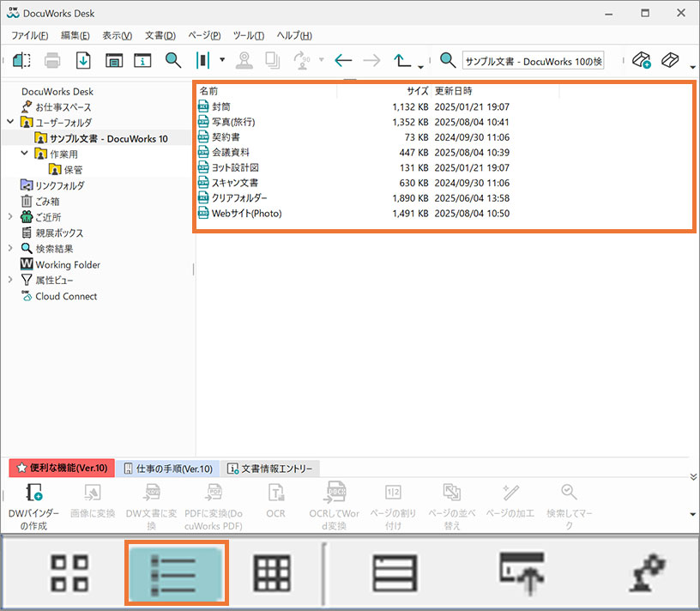
Task: Click the annotation tool with plus icon
Action: [x=642, y=60]
